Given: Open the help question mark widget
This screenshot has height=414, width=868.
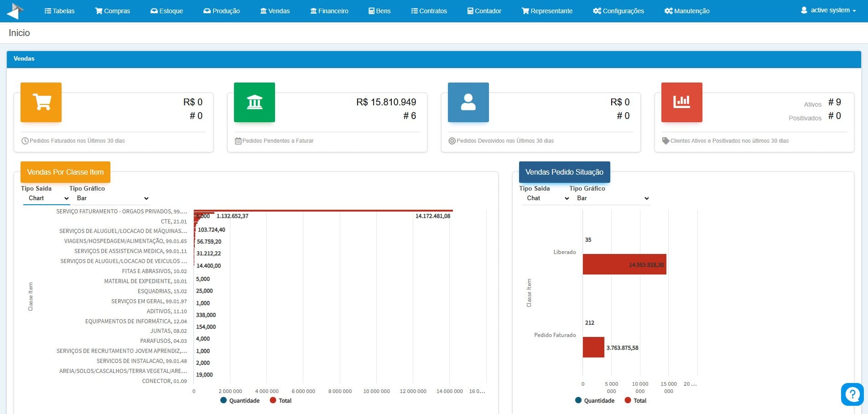Looking at the screenshot, I should point(852,394).
